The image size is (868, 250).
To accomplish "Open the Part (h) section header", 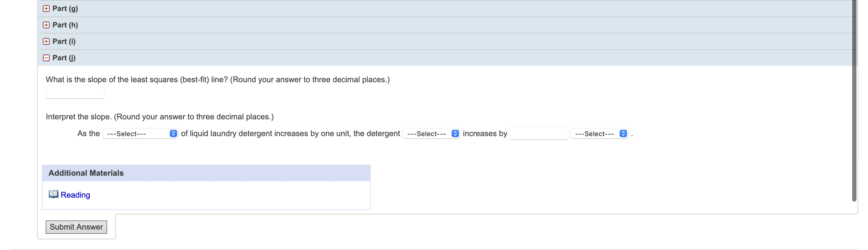I will point(445,25).
